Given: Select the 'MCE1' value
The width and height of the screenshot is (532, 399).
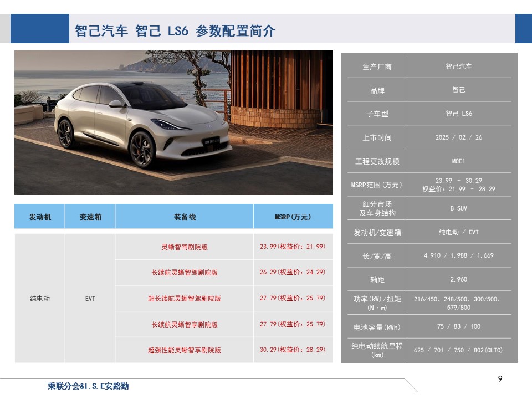Looking at the screenshot, I should 459,161.
